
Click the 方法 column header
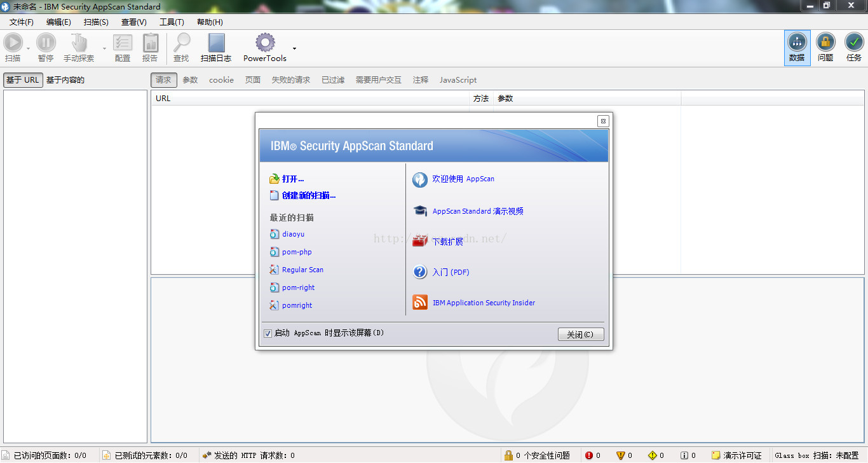(481, 99)
